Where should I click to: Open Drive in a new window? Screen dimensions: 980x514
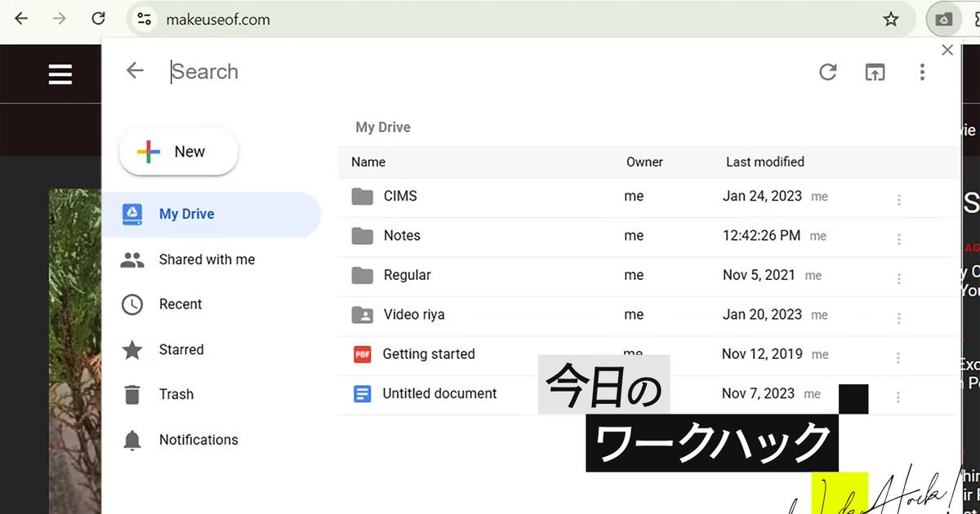point(875,72)
